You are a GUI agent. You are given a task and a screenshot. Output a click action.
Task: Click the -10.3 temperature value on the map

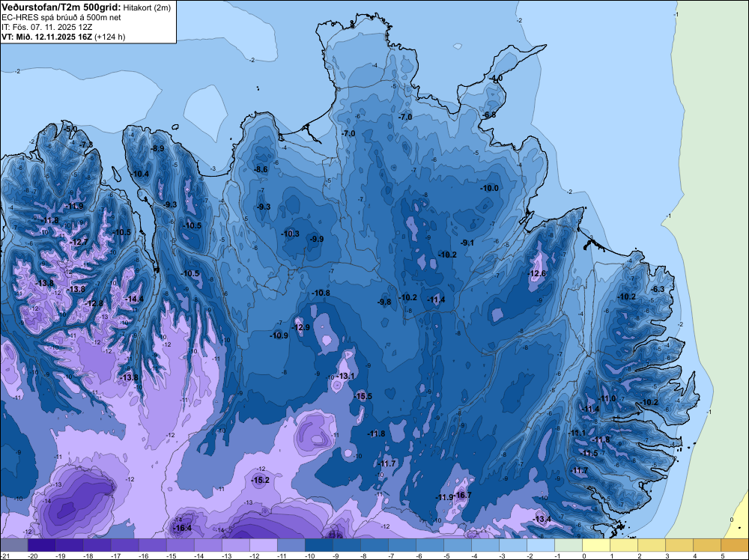[291, 234]
